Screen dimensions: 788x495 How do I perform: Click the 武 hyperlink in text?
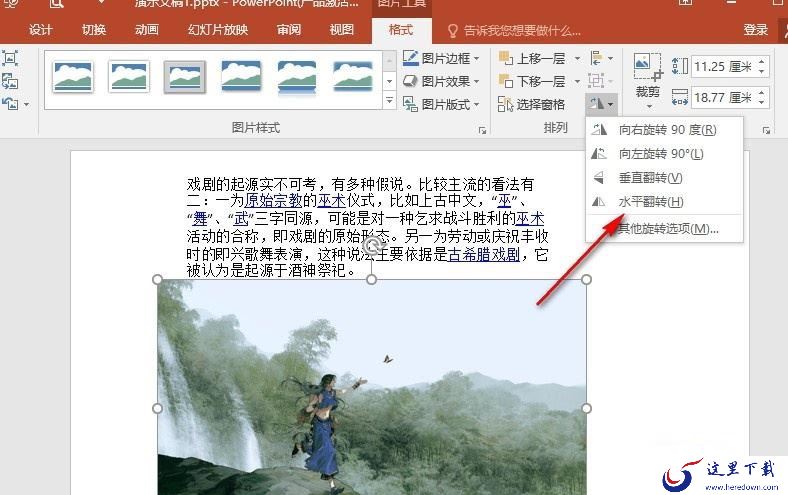(241, 219)
